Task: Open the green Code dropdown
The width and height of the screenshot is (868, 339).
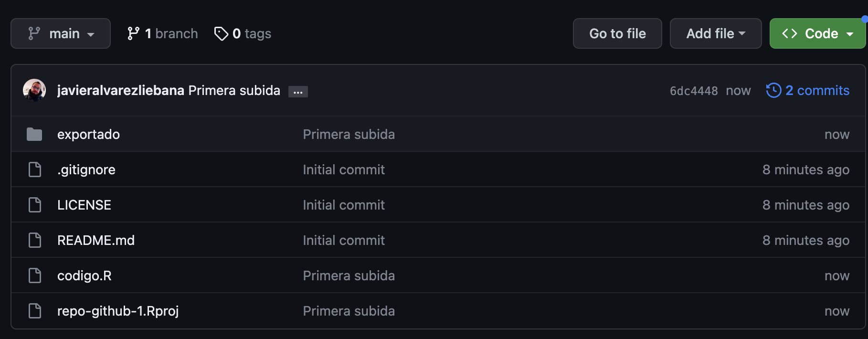Action: tap(817, 33)
